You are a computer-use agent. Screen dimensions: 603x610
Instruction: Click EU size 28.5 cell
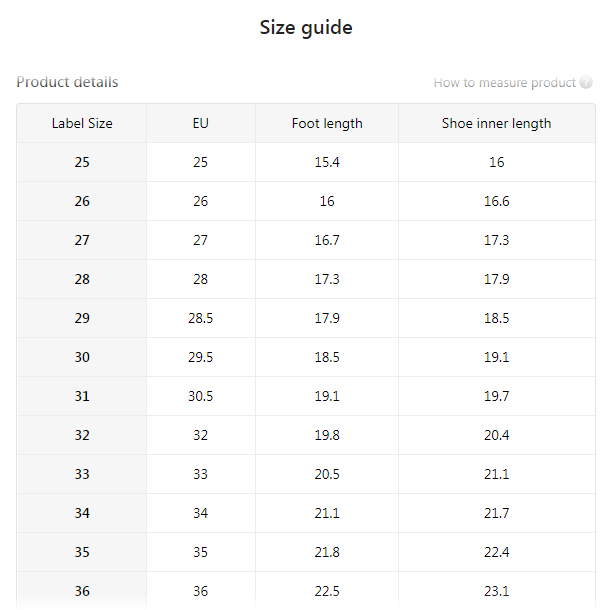[201, 318]
